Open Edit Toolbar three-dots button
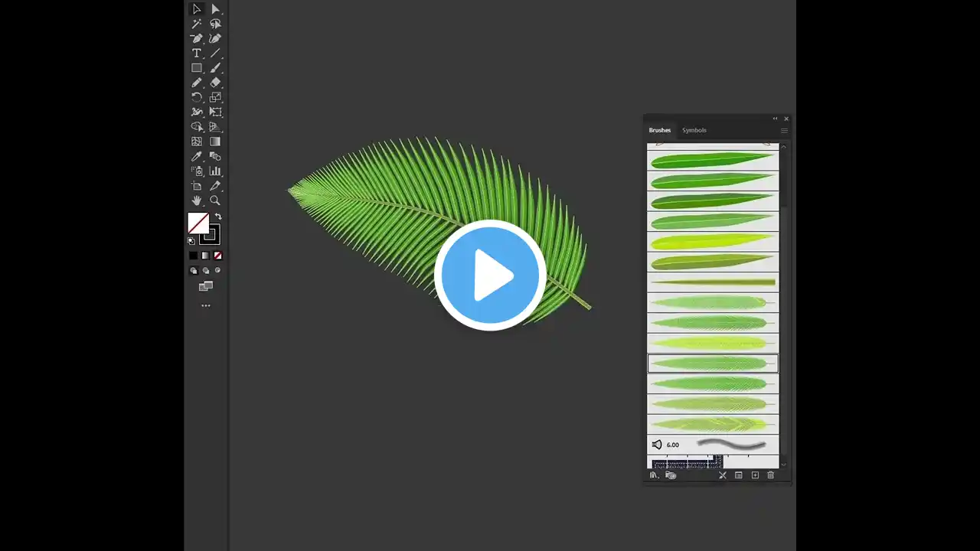The image size is (980, 551). coord(206,305)
